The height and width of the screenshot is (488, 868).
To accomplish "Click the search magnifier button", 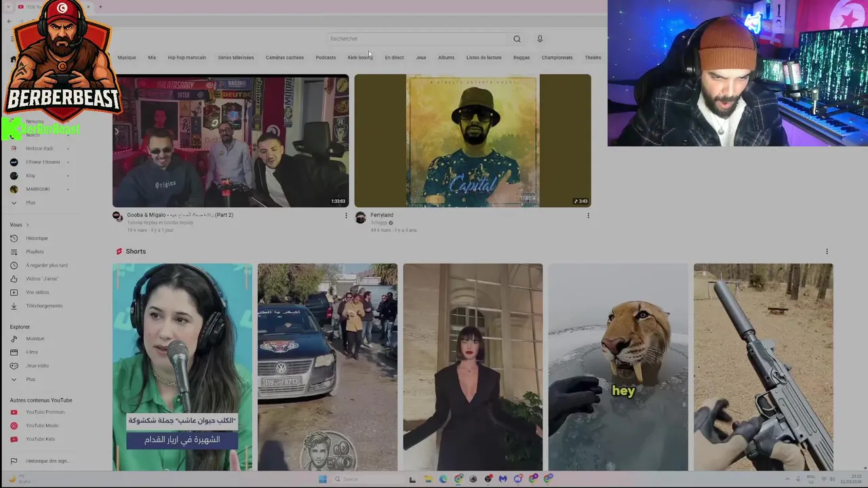I will 517,39.
